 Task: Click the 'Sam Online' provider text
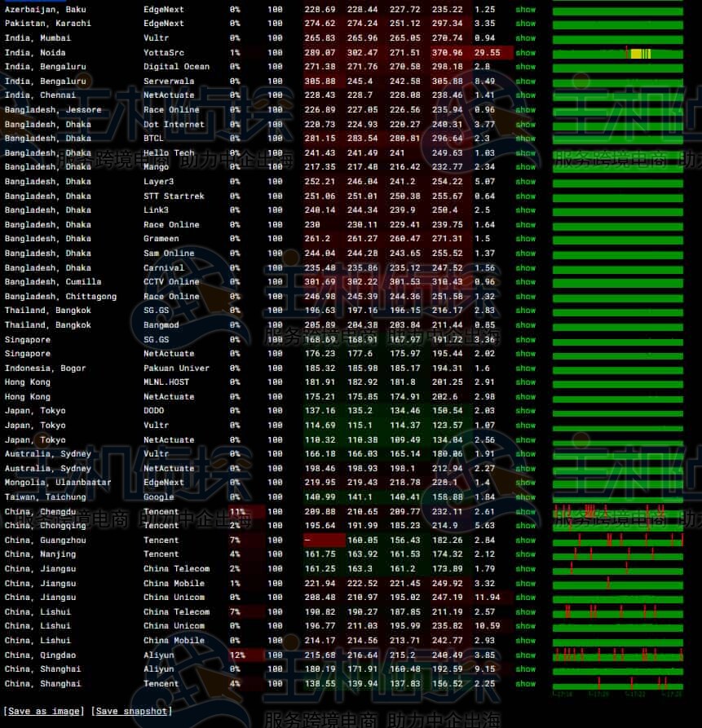(x=169, y=253)
